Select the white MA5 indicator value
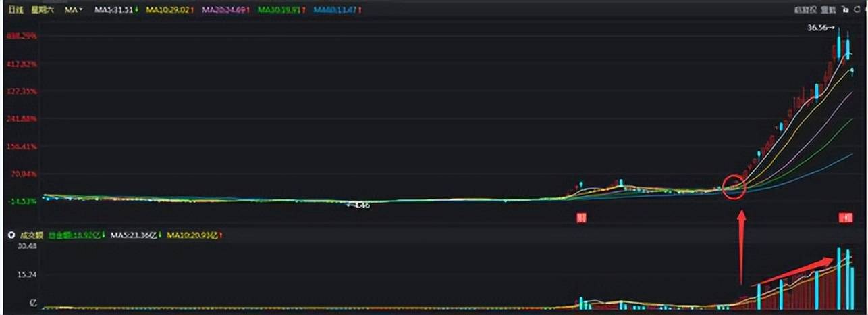Viewport: 868px width, 315px height. (116, 10)
